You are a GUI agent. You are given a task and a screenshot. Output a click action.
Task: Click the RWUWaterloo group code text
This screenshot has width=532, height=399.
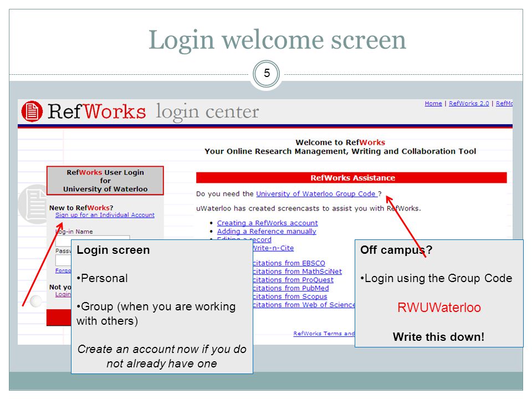439,308
